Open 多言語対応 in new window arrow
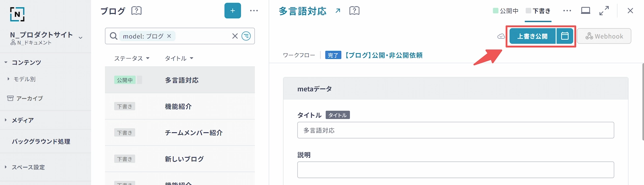 [x=338, y=11]
